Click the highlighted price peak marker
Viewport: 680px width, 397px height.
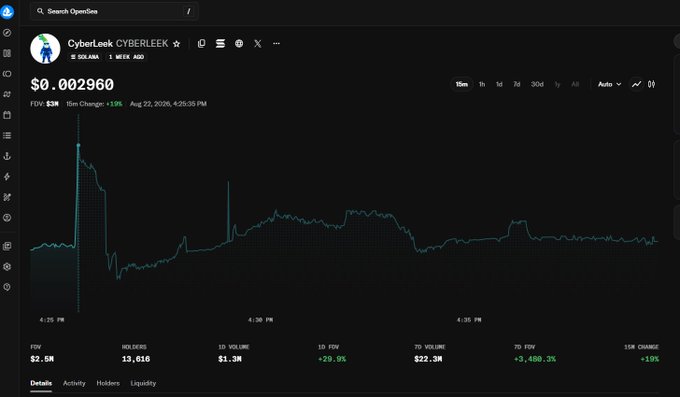click(78, 145)
